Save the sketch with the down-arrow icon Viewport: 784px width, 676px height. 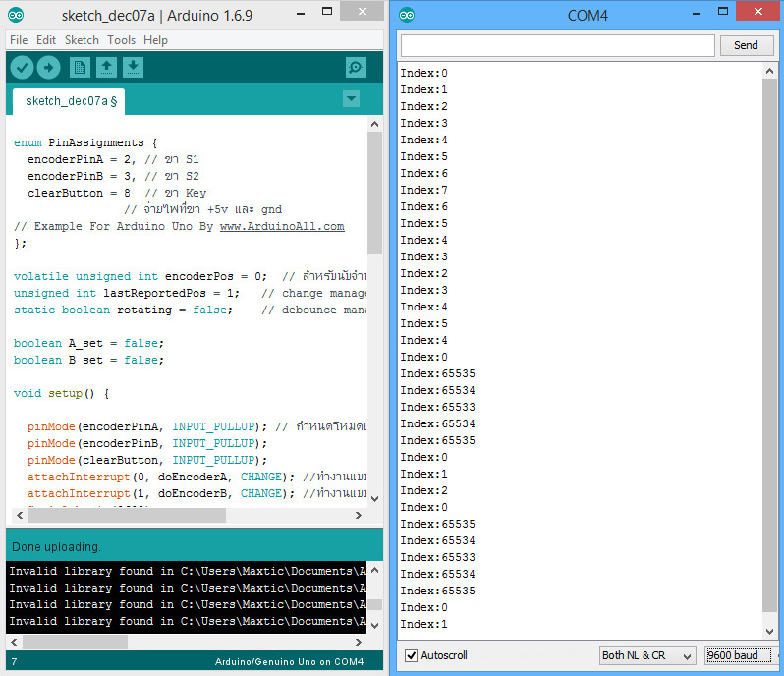[x=133, y=68]
